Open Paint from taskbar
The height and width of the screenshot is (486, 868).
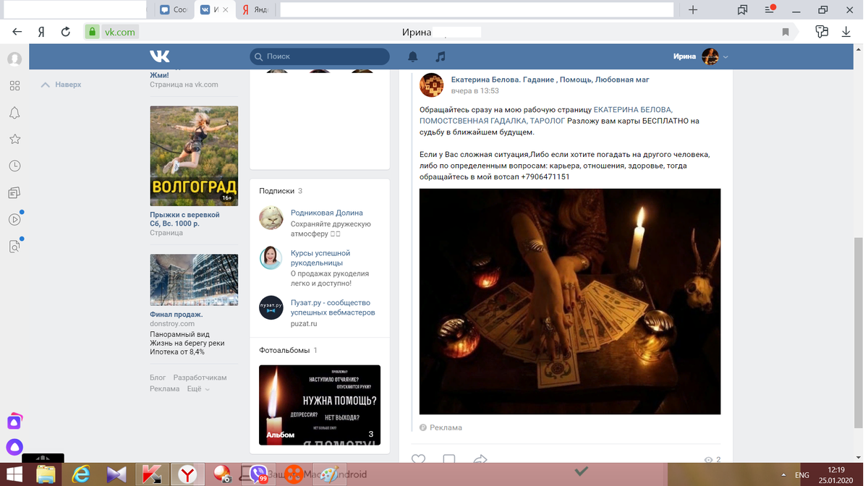329,474
